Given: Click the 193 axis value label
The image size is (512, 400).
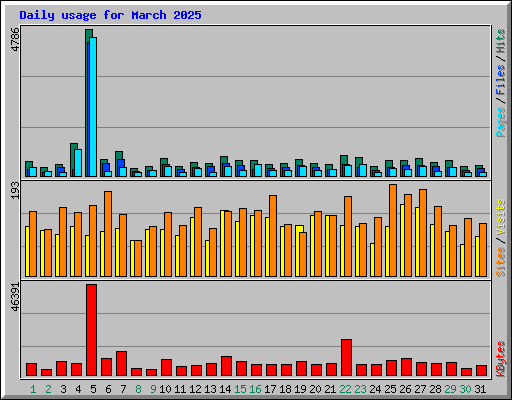Looking at the screenshot, I should [x=15, y=191].
